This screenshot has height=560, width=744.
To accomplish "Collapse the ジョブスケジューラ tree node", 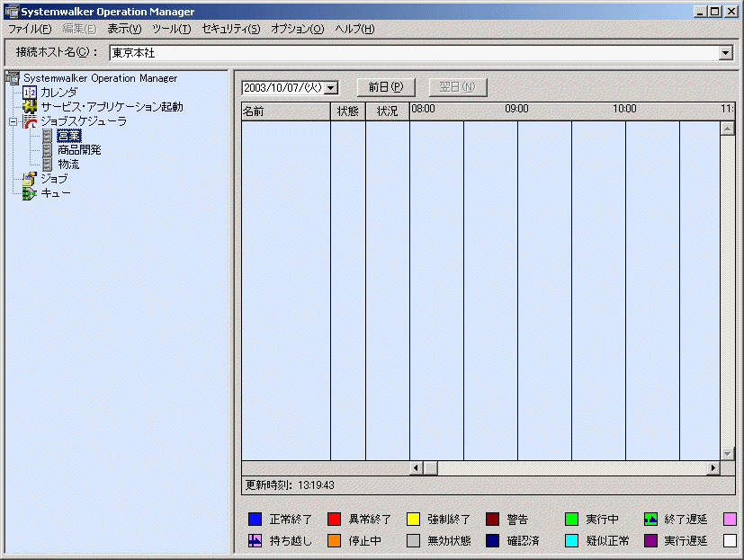I will point(13,122).
